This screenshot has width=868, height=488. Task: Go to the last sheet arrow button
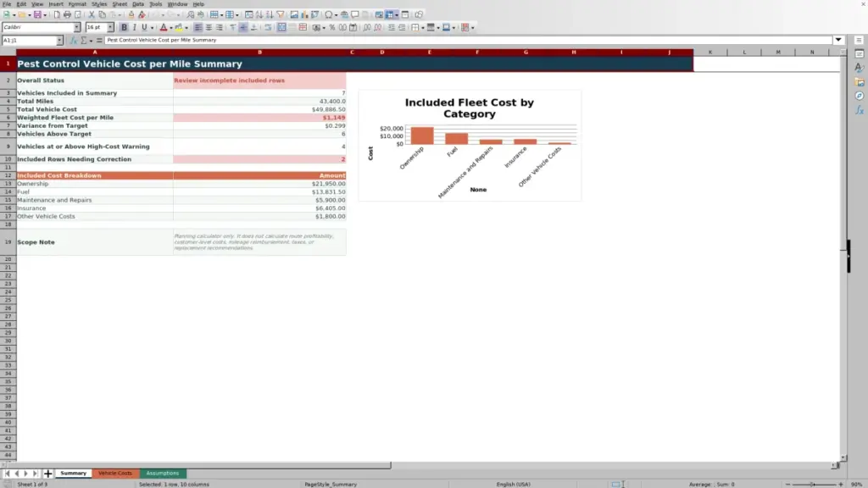pos(35,473)
